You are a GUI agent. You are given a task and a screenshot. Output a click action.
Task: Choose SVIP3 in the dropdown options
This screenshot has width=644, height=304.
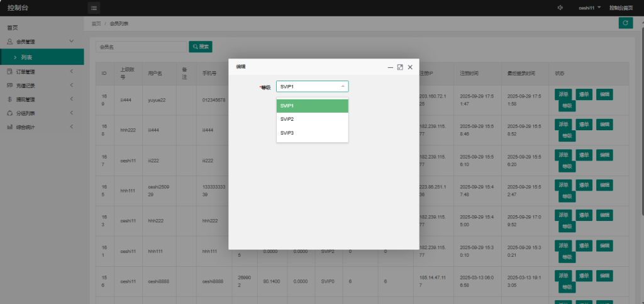(x=312, y=133)
